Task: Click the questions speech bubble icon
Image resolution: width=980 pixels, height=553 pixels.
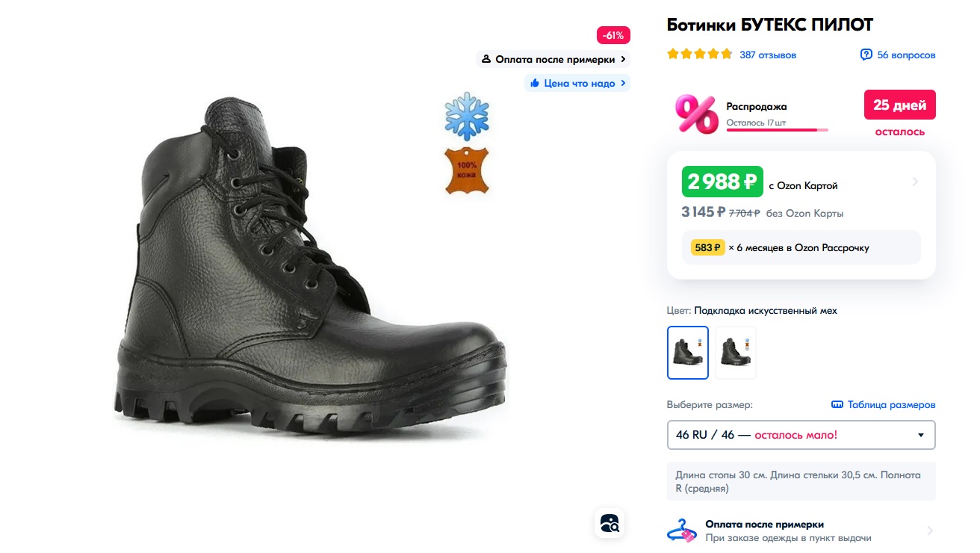Action: (866, 55)
